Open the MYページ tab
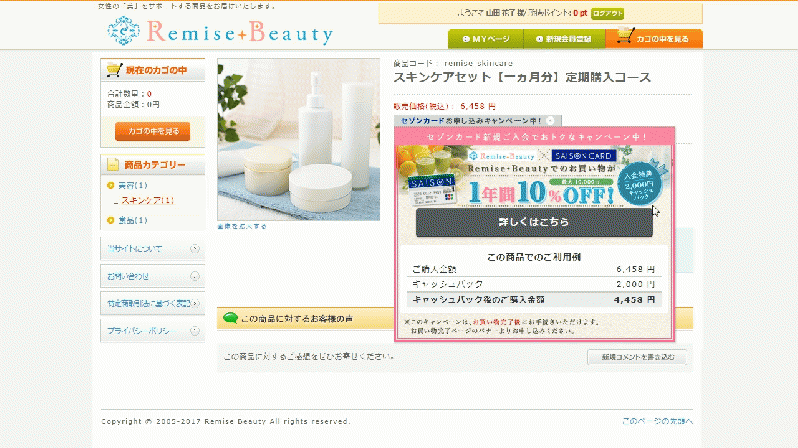This screenshot has height=448, width=798. point(486,39)
